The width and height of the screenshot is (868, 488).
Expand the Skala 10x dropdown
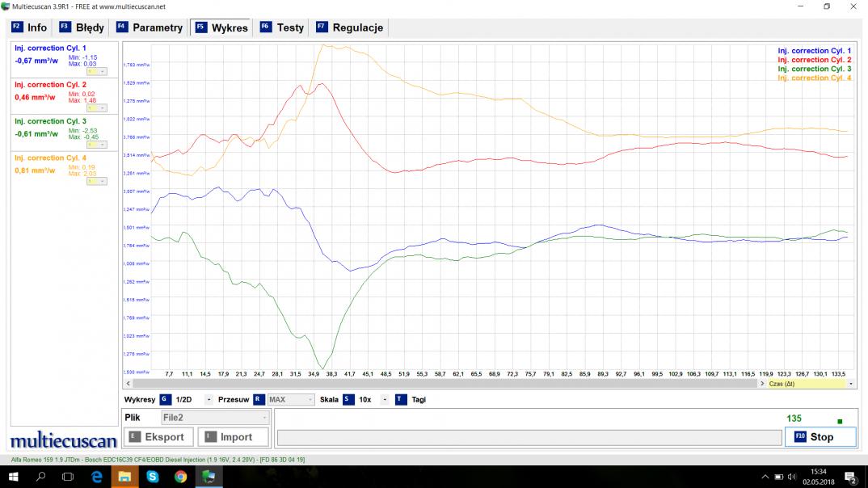pyautogui.click(x=384, y=399)
